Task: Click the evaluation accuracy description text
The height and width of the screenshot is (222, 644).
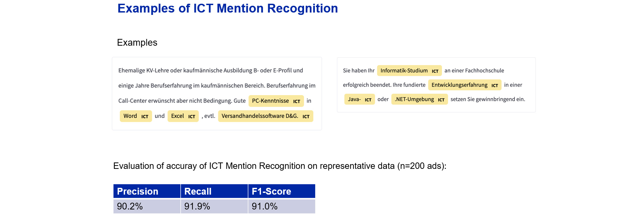Action: click(x=280, y=166)
